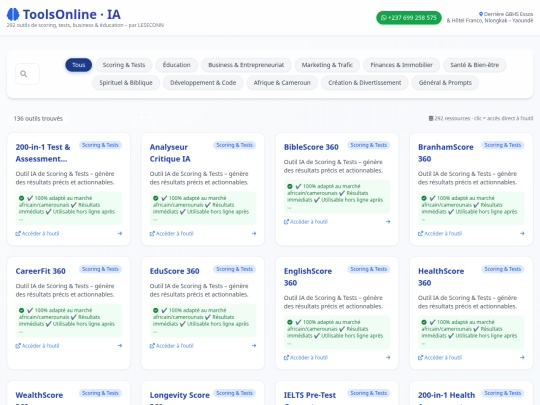Click the 136 outils trouvés counter
This screenshot has width=540, height=405.
(38, 118)
